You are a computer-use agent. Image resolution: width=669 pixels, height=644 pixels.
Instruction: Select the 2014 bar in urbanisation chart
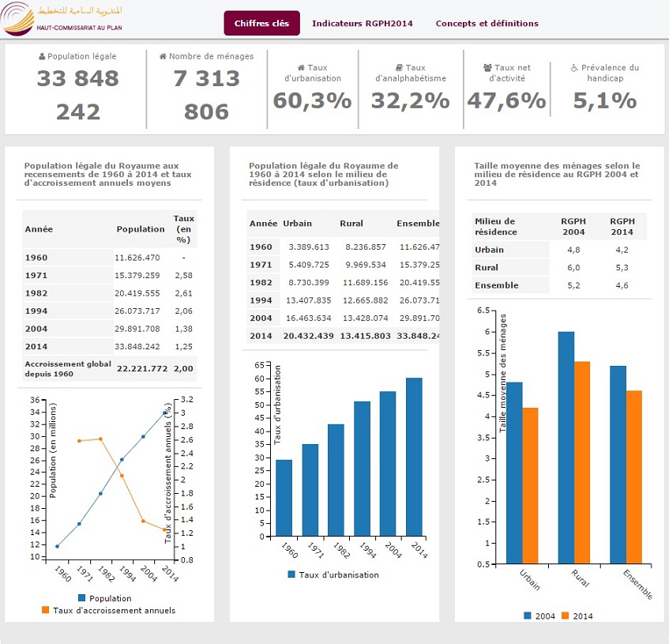[x=414, y=457]
